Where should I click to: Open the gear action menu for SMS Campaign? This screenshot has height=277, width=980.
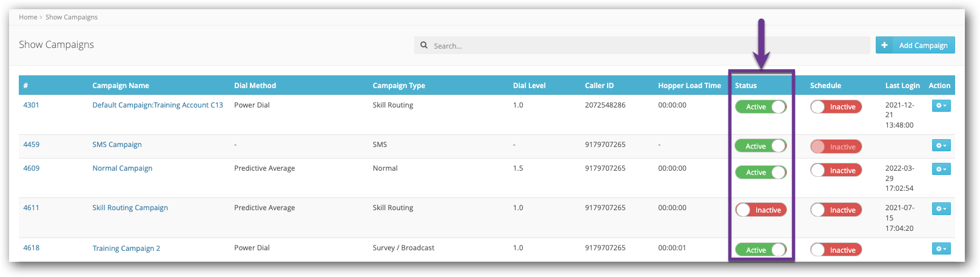[x=941, y=146]
